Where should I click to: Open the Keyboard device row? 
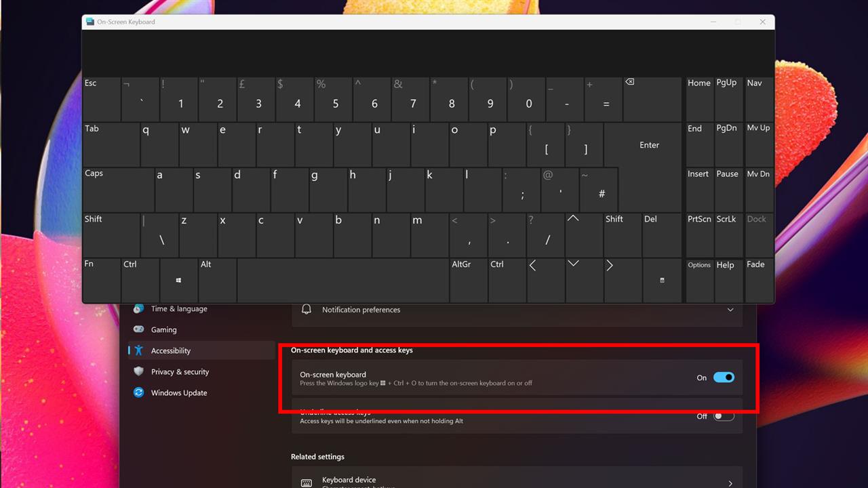pyautogui.click(x=517, y=477)
